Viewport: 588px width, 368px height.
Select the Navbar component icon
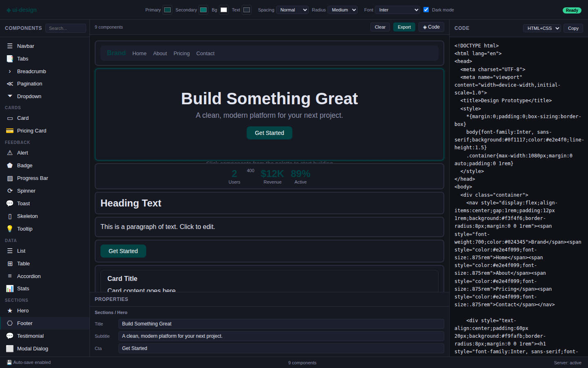10,46
